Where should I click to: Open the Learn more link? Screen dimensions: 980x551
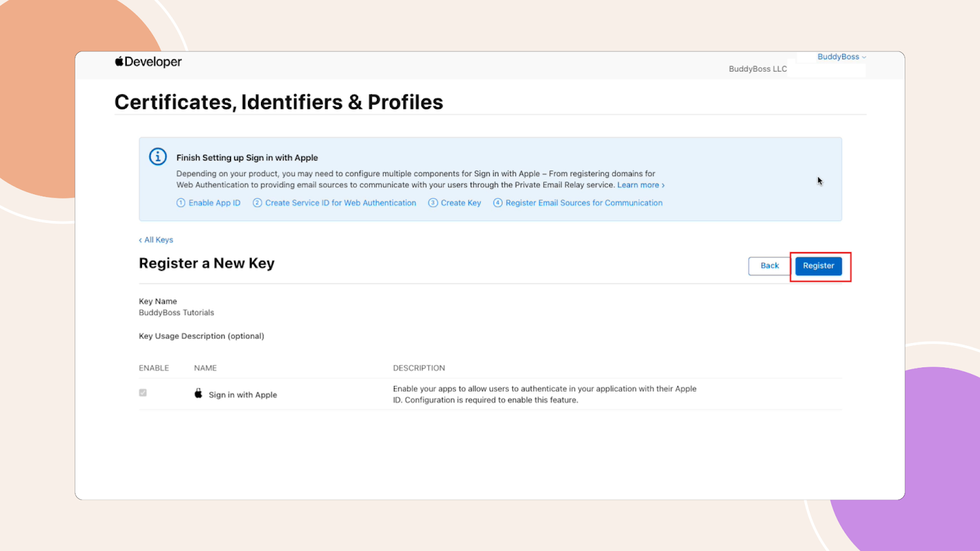click(x=641, y=185)
